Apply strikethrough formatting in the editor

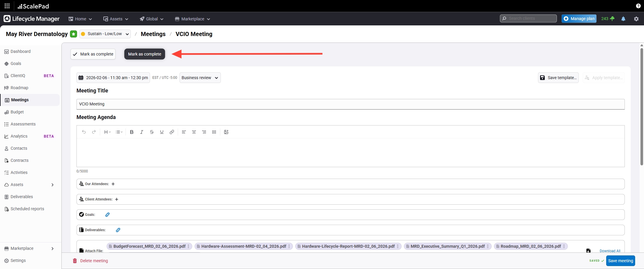[x=152, y=132]
